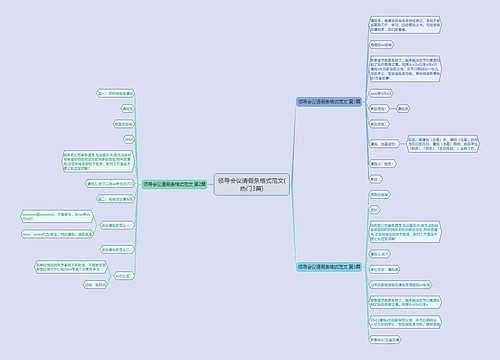The width and height of the screenshot is (500, 360).
Task: Select the teal 第3篇 branch node
Action: coord(329,267)
